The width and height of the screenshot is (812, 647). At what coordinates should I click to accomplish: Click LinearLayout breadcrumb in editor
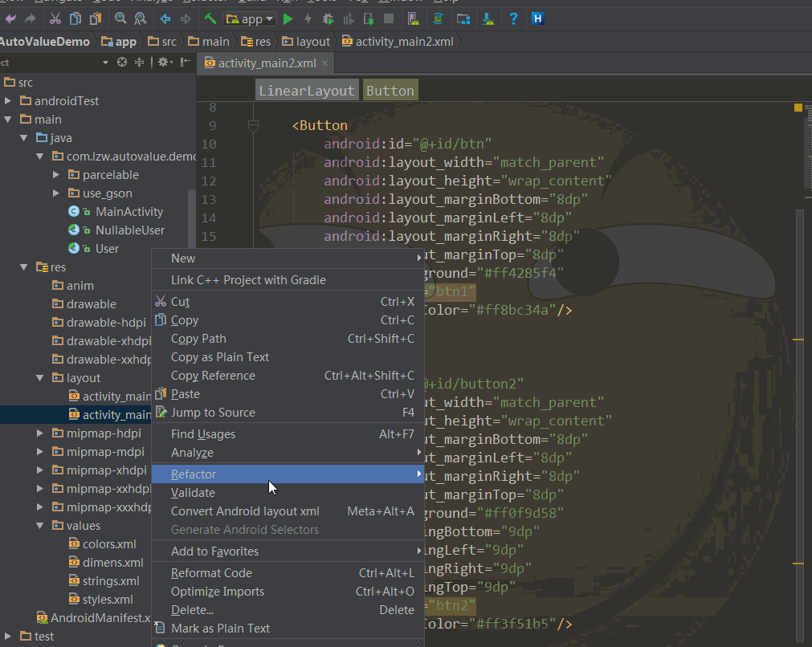(306, 91)
